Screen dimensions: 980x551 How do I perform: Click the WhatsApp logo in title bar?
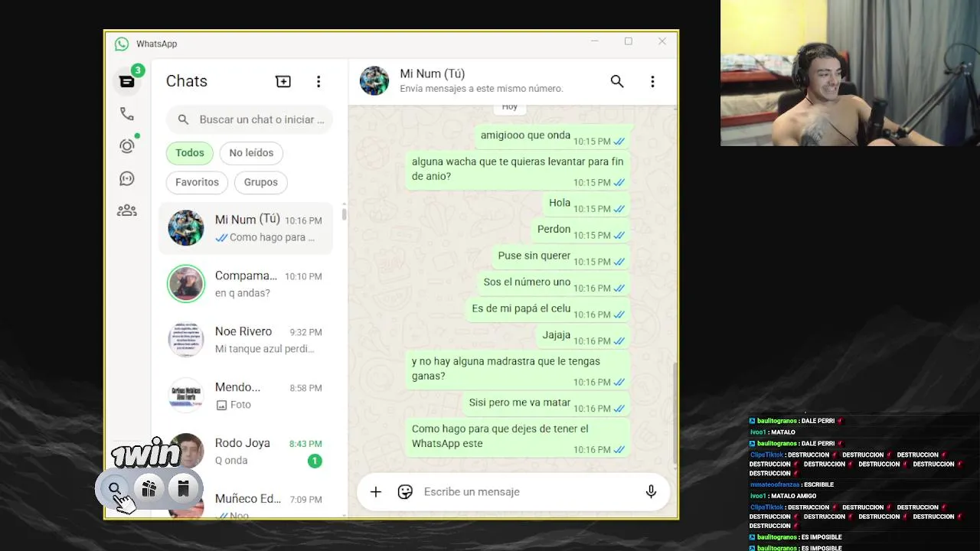[x=122, y=44]
